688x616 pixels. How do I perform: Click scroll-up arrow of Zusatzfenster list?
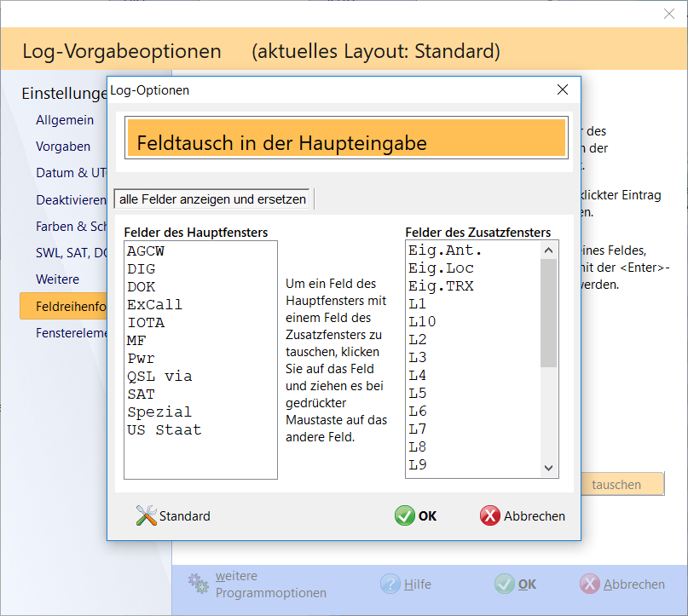(x=548, y=250)
